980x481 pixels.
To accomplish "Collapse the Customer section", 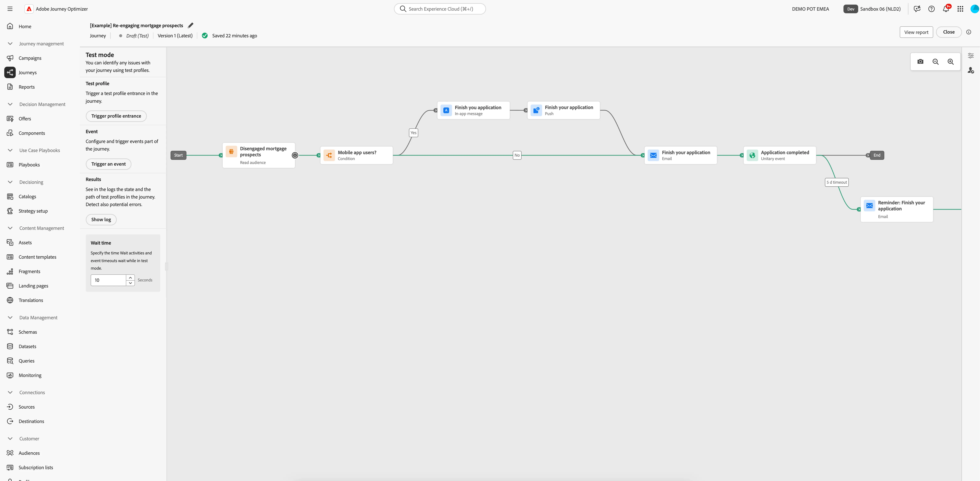I will click(x=10, y=439).
